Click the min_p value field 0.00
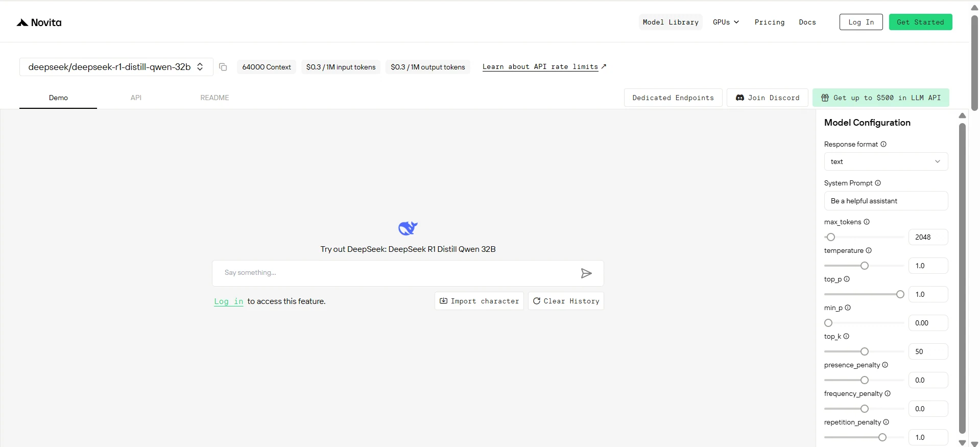 coord(928,323)
